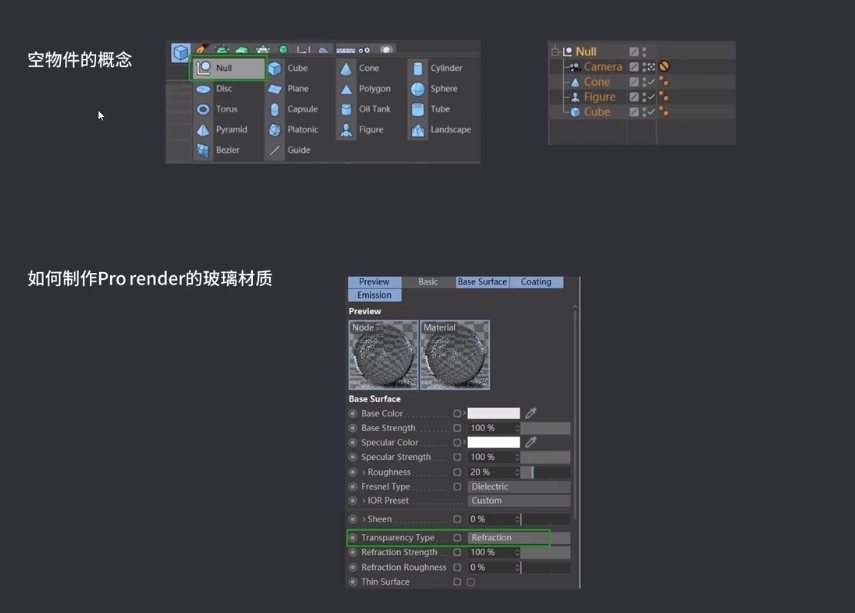Viewport: 855px width, 613px height.
Task: Select the Figure object in the hierarchy
Action: pos(599,97)
